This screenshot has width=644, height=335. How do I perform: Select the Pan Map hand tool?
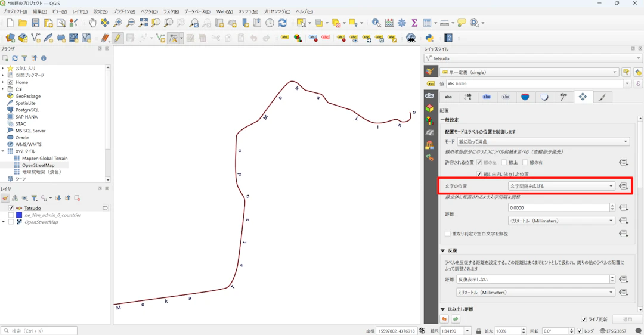(x=92, y=23)
